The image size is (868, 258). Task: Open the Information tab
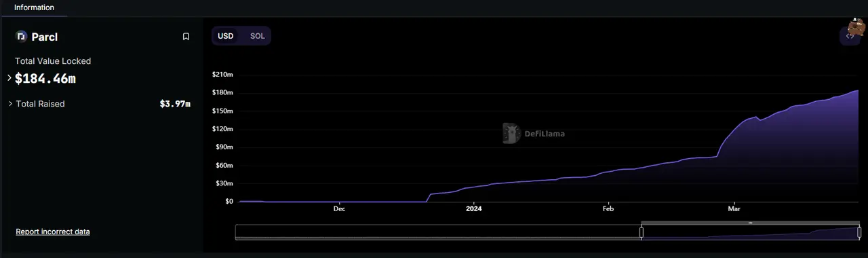[34, 7]
